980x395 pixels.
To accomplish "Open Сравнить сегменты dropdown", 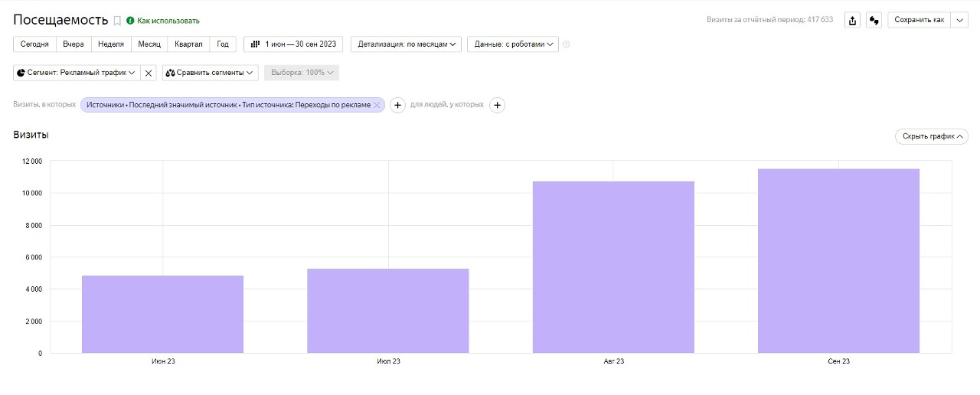I will click(211, 73).
